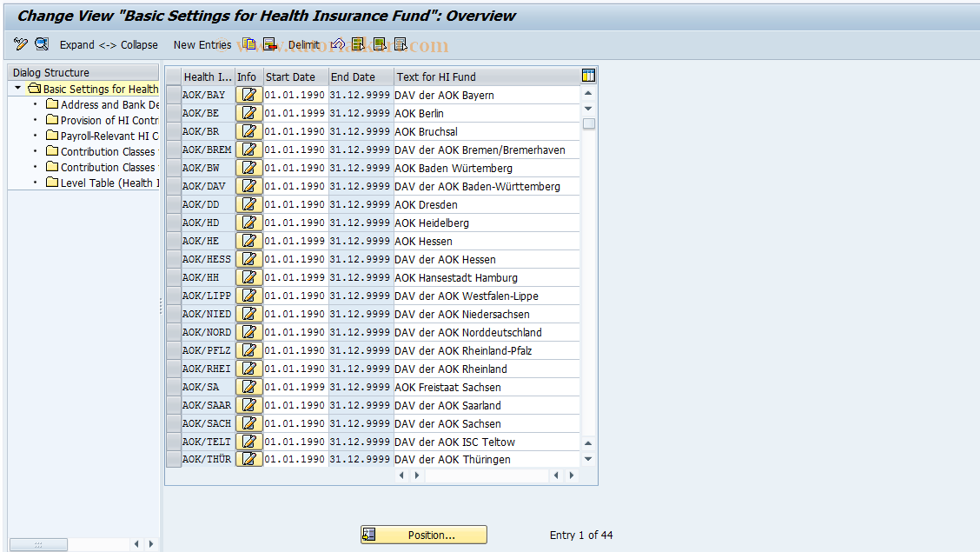Click table horizontal scroll right arrow at far right

pyautogui.click(x=572, y=476)
